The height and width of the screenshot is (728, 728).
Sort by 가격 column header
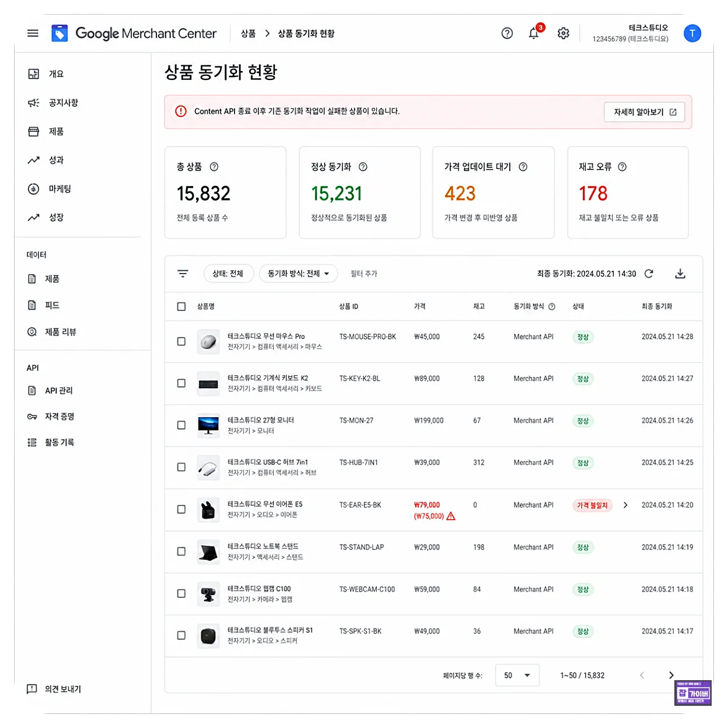420,306
